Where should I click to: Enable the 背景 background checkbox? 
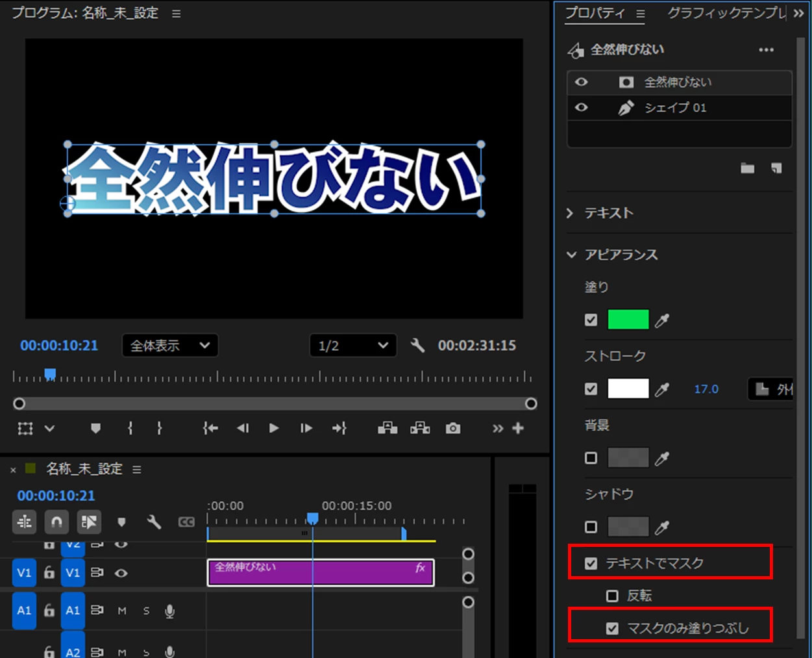pos(591,458)
